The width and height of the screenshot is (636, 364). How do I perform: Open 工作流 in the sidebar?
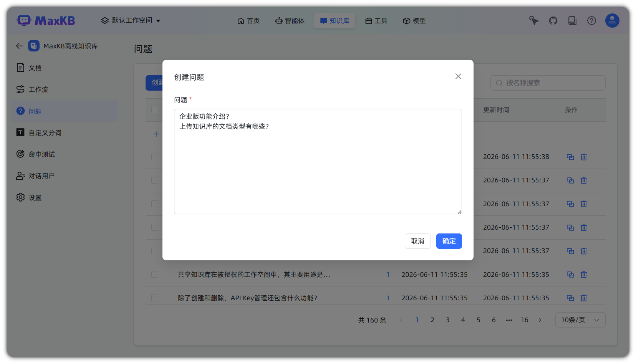pos(65,89)
